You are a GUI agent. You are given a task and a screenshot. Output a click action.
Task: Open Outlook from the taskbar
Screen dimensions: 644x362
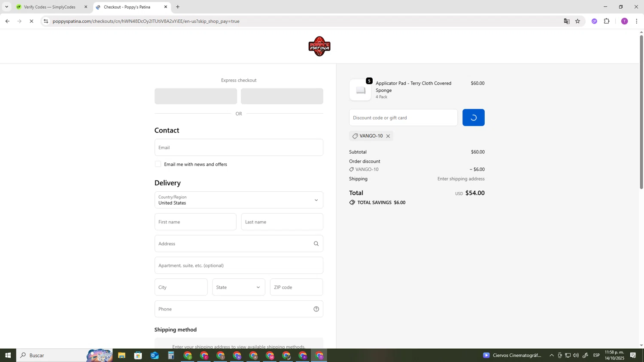[155, 356]
